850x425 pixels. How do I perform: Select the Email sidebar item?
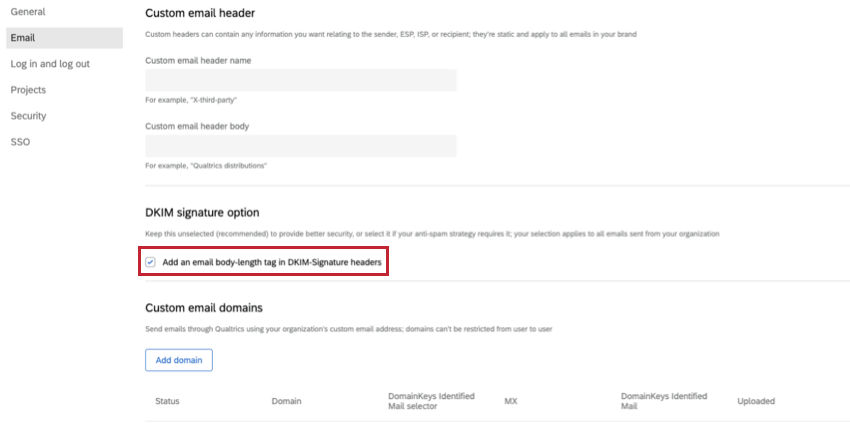coord(64,38)
